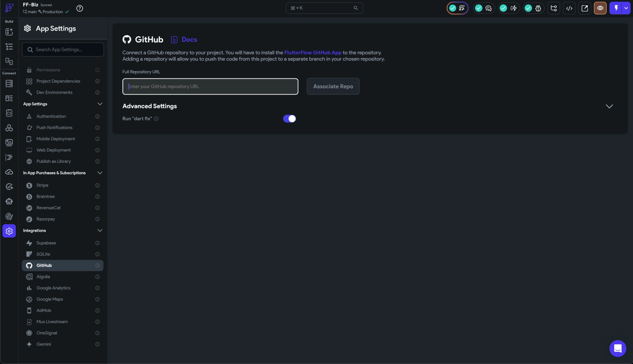The width and height of the screenshot is (633, 364).
Task: Open the bug debug status indicator
Action: coord(533,8)
